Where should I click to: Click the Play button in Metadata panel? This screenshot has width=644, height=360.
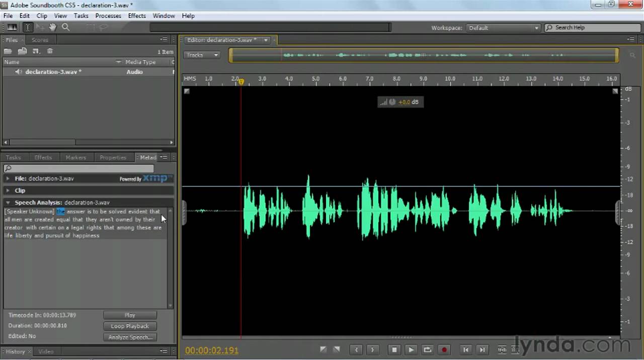(130, 315)
